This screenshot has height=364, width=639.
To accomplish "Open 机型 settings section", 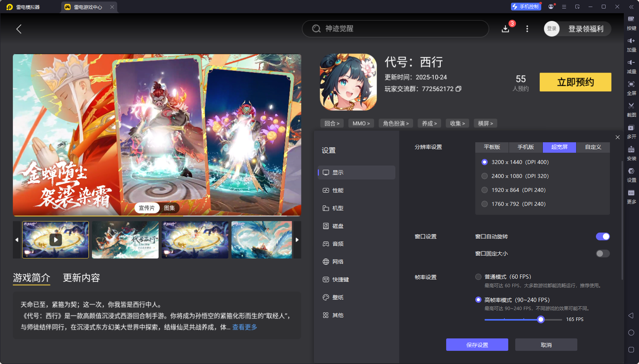I will (357, 208).
